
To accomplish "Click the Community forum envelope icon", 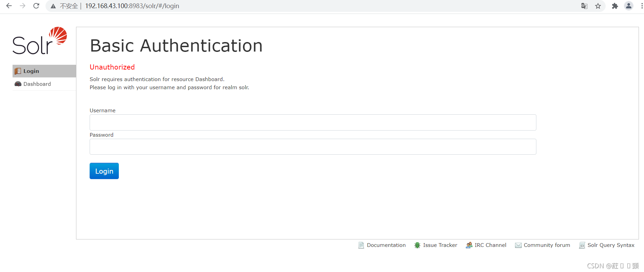I will pos(518,245).
